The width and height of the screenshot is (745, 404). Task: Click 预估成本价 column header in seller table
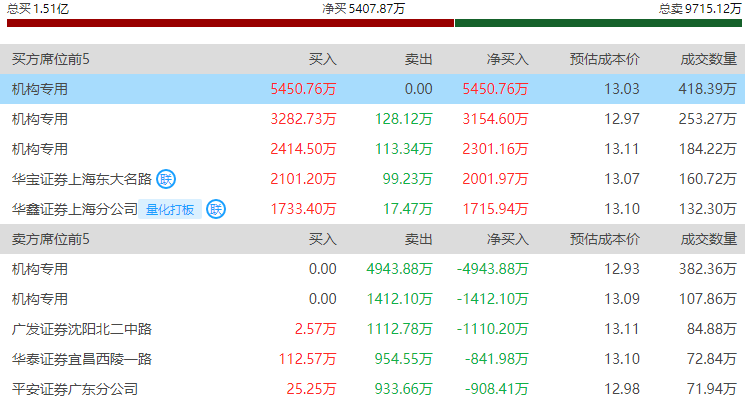pos(604,239)
